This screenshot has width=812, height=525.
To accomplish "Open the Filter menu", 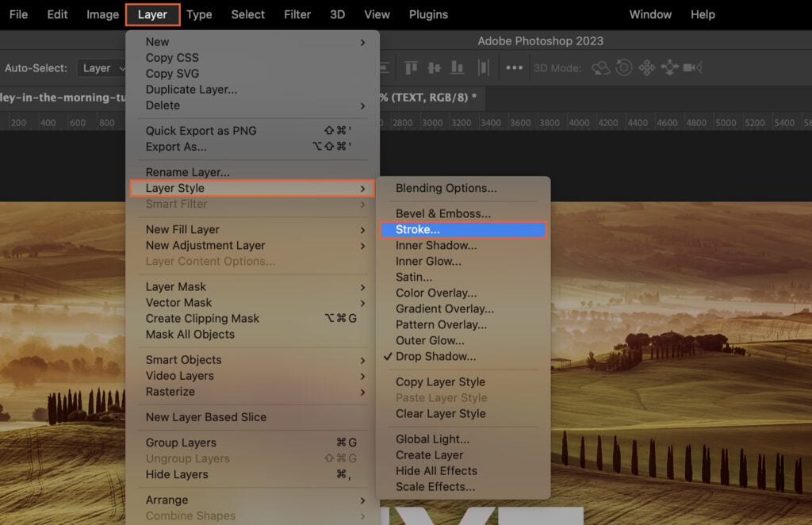I will 297,14.
